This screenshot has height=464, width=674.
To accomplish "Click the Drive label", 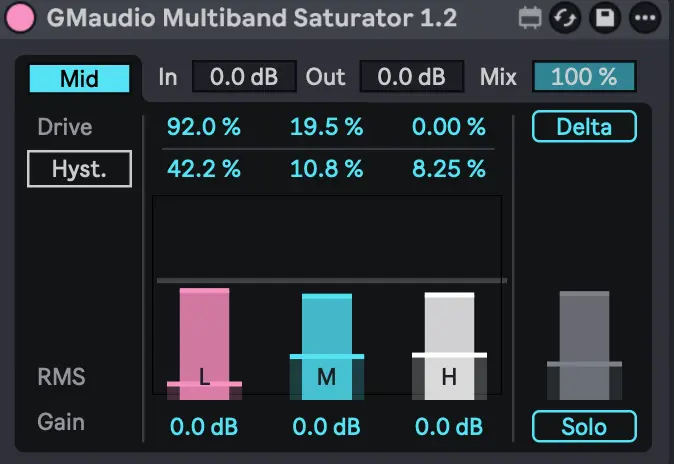I will pyautogui.click(x=65, y=127).
